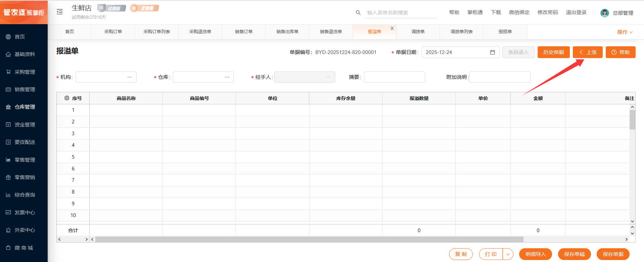Switch to the 调拨单 tab
Screen dimensions: 644x262
(x=418, y=32)
